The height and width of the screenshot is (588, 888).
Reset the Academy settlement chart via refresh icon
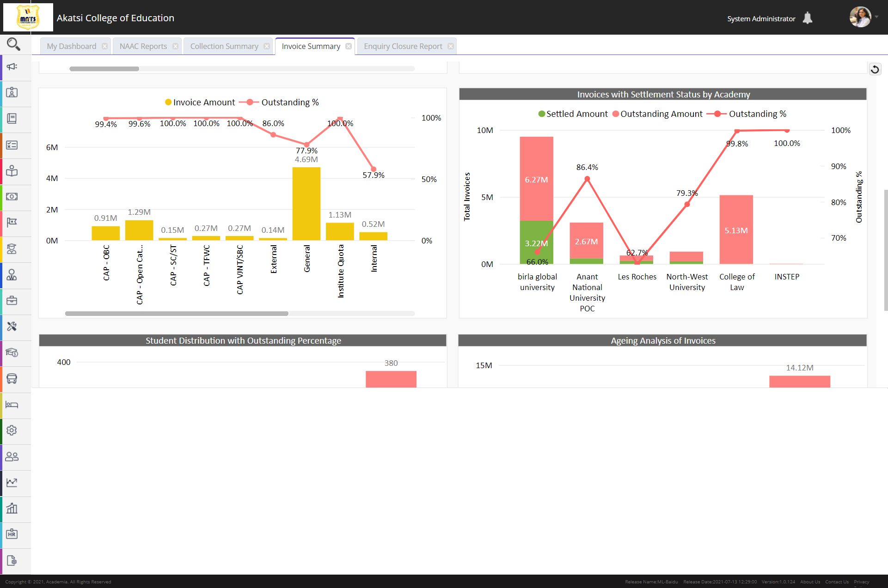coord(876,69)
